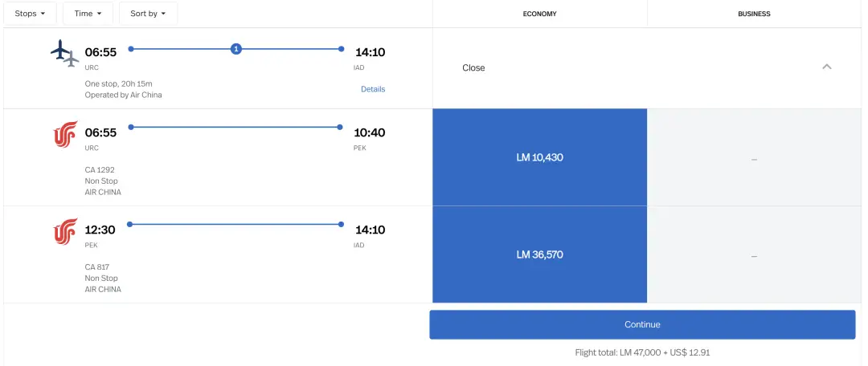Click the 14:10 IAD arrival dot on the summary line
Viewport: 868px width, 366px height.
click(341, 49)
